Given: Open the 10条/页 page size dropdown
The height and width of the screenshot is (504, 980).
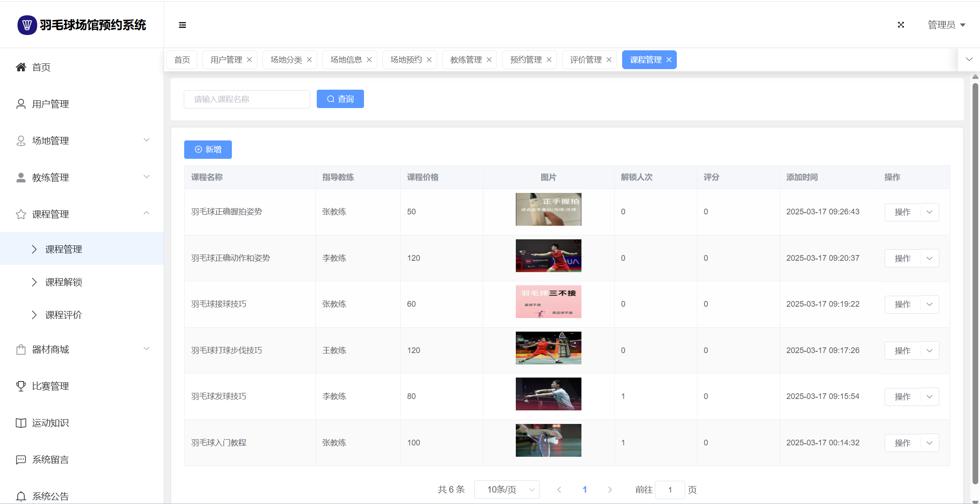Looking at the screenshot, I should click(x=507, y=490).
